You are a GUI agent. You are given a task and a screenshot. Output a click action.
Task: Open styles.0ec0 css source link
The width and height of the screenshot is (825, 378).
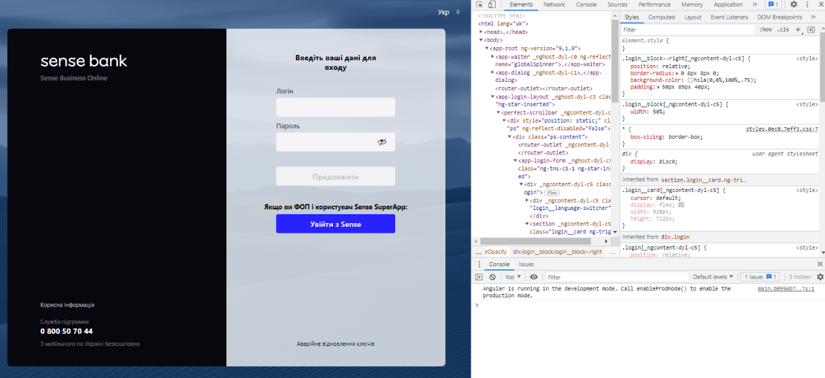click(782, 128)
